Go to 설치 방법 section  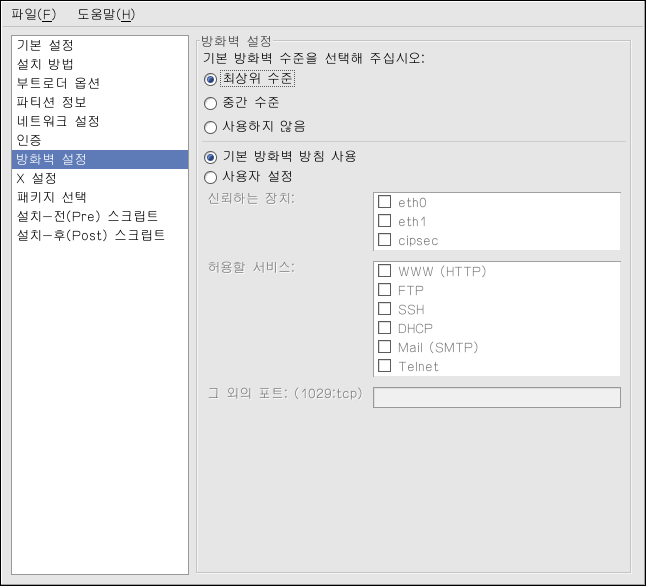(x=45, y=64)
